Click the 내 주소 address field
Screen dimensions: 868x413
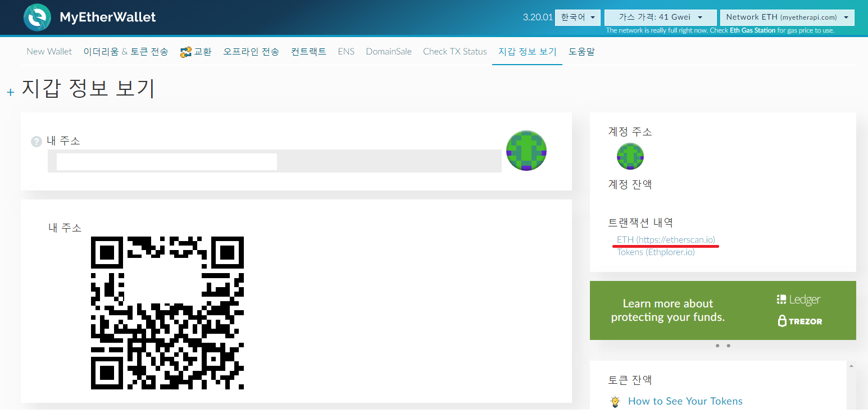(275, 161)
